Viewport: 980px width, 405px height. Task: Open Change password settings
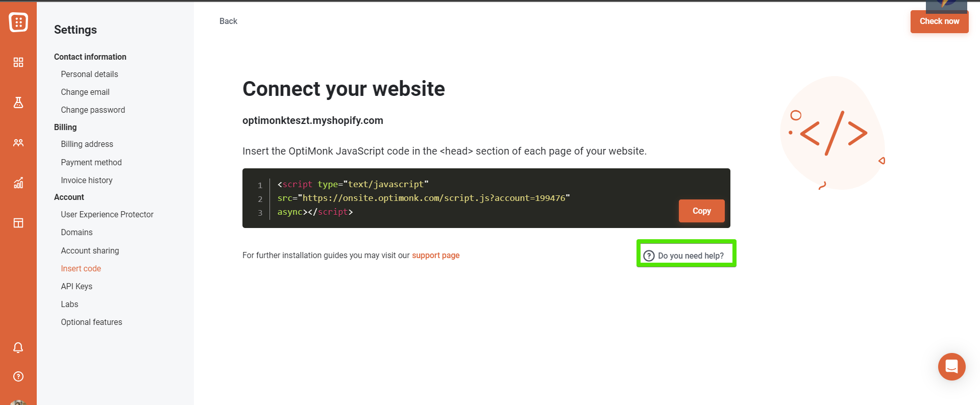(93, 110)
